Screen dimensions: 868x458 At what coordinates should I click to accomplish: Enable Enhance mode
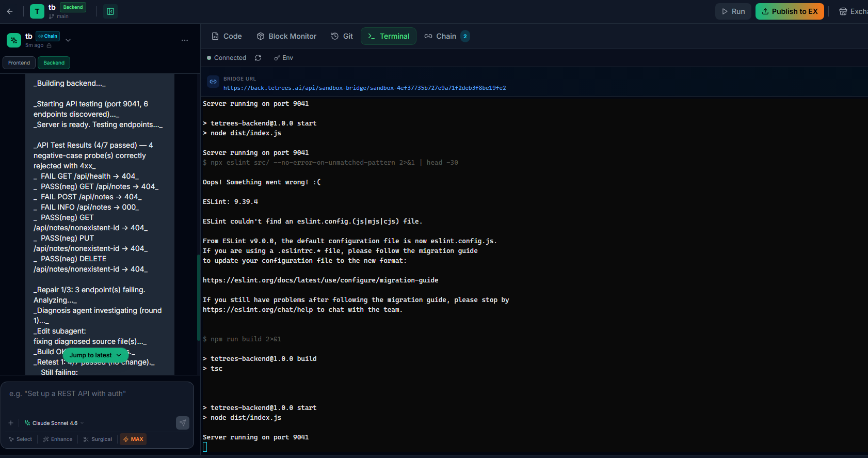coord(58,439)
